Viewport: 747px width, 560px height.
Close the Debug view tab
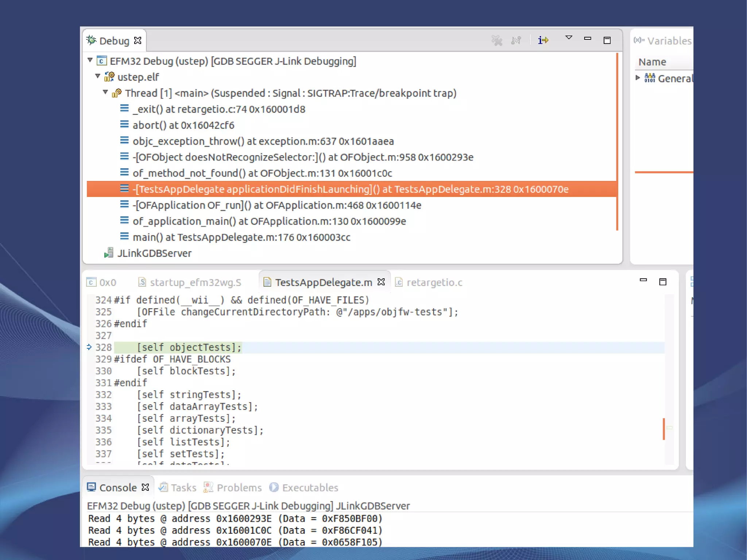138,40
